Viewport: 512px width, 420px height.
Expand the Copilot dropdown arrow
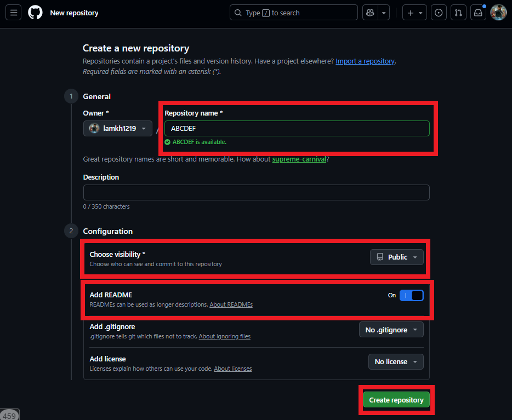coord(384,13)
